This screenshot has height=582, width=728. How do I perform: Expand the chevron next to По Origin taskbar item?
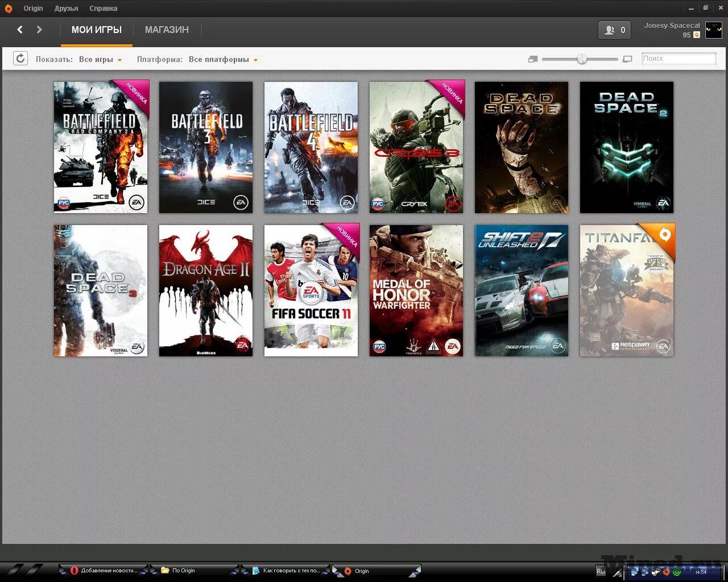[x=234, y=571]
